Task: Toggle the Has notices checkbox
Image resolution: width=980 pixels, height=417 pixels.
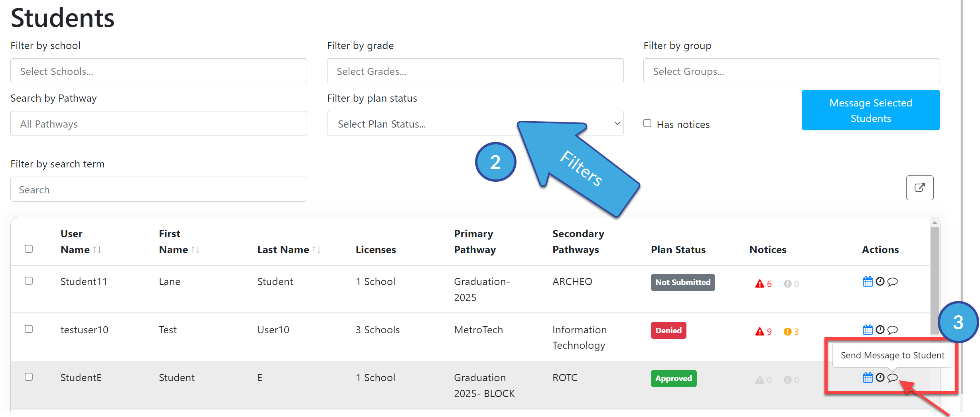Action: tap(647, 124)
